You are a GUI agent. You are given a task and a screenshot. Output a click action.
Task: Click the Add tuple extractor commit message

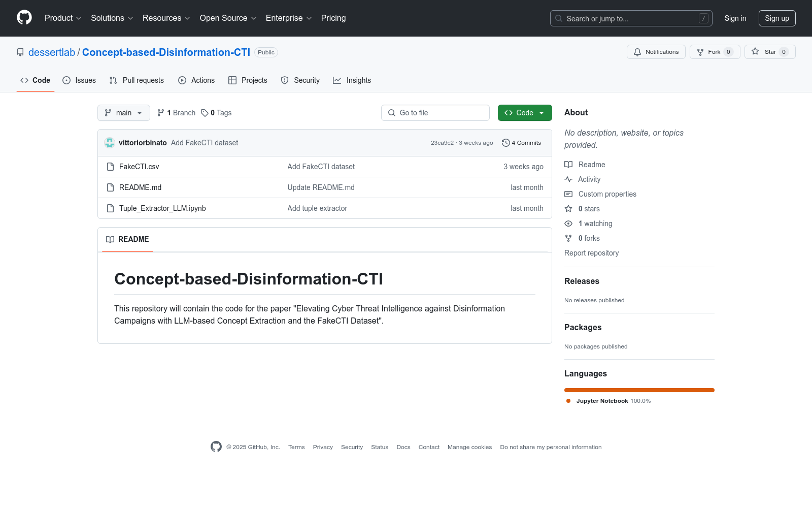click(317, 208)
